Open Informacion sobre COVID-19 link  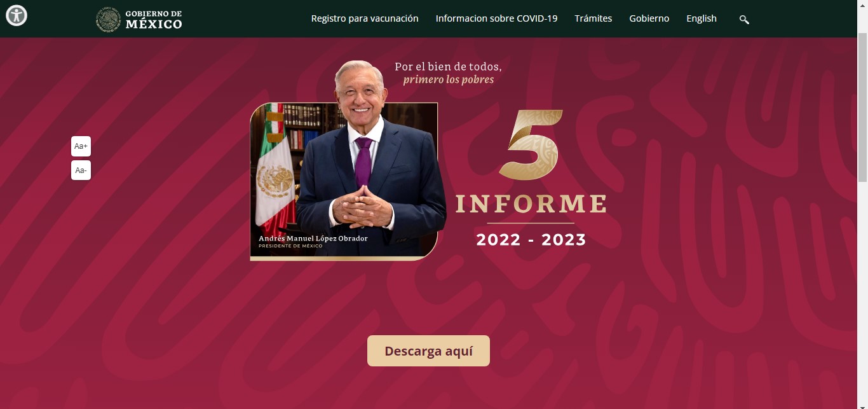[496, 18]
